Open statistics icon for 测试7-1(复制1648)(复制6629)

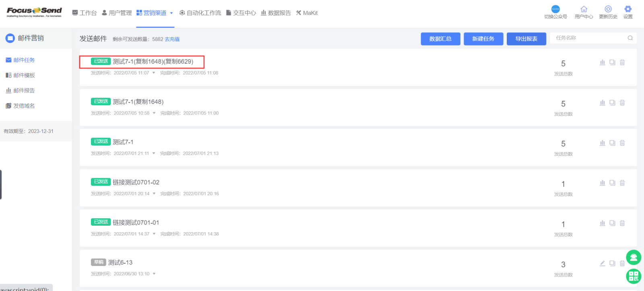pyautogui.click(x=603, y=62)
